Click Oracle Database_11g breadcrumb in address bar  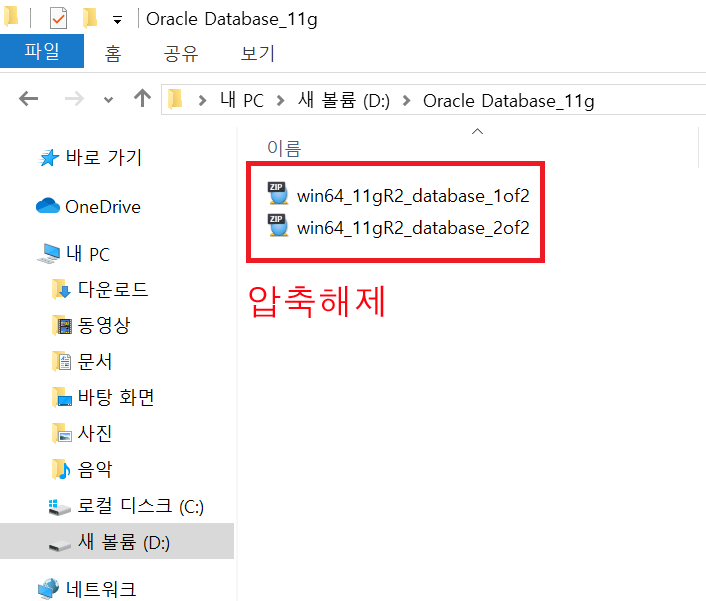[x=508, y=101]
